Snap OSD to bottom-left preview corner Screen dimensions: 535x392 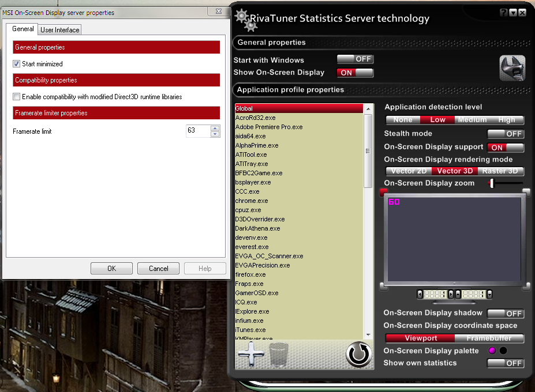[x=384, y=287]
